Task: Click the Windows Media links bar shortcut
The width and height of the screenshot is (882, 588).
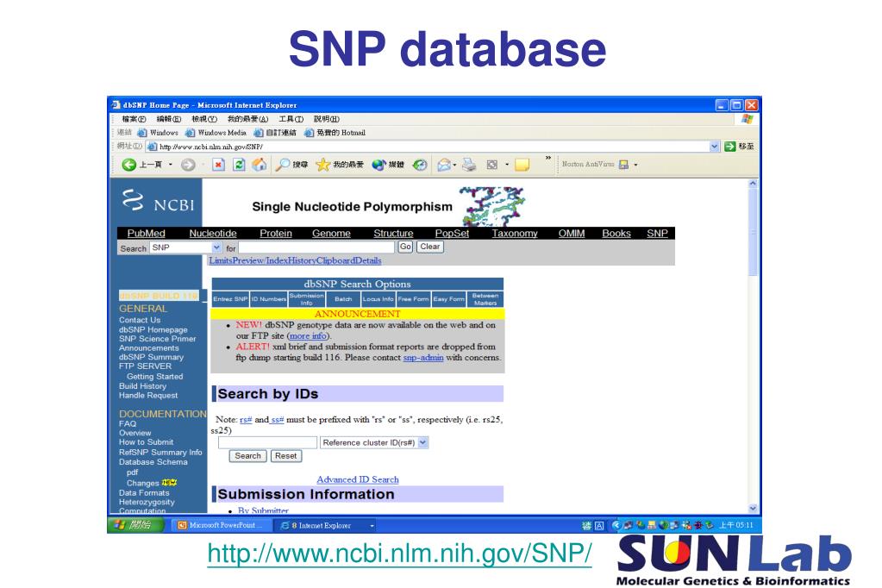Action: tap(216, 133)
